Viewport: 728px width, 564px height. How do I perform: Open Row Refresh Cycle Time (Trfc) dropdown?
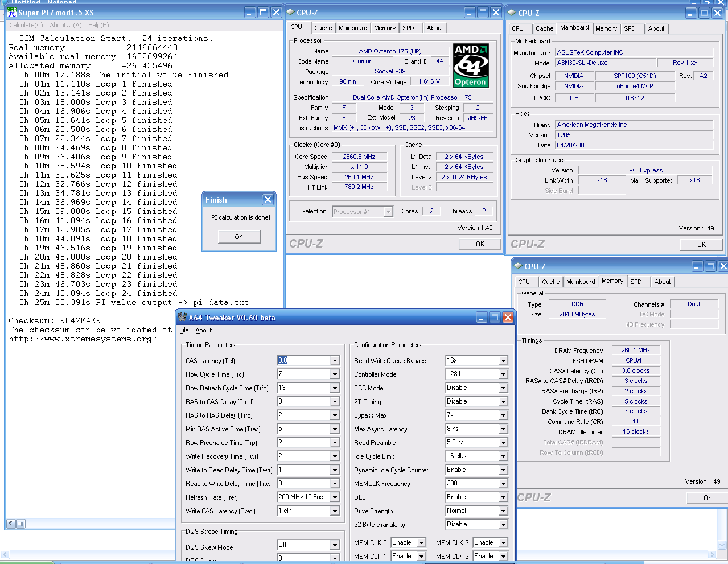335,388
